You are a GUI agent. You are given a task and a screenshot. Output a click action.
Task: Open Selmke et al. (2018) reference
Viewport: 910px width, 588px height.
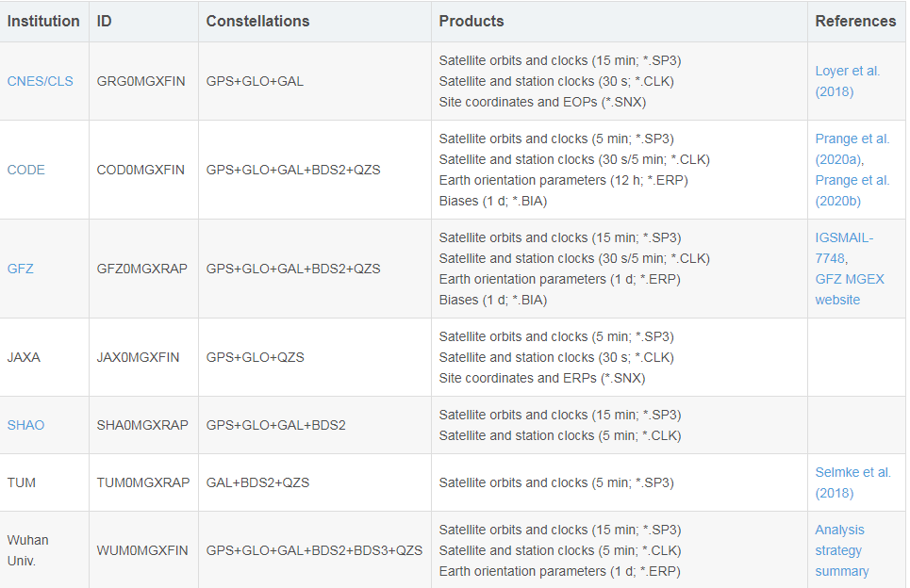pos(852,482)
